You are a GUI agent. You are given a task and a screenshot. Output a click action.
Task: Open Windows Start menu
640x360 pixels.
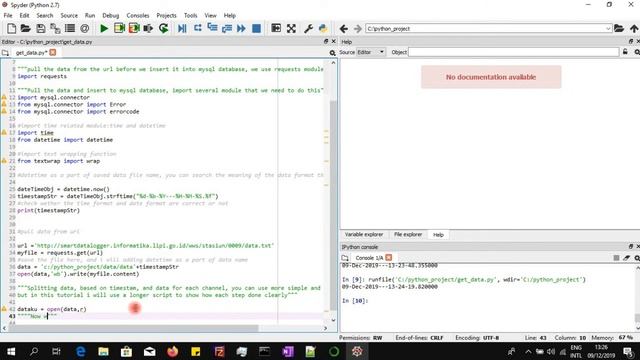coord(11,351)
